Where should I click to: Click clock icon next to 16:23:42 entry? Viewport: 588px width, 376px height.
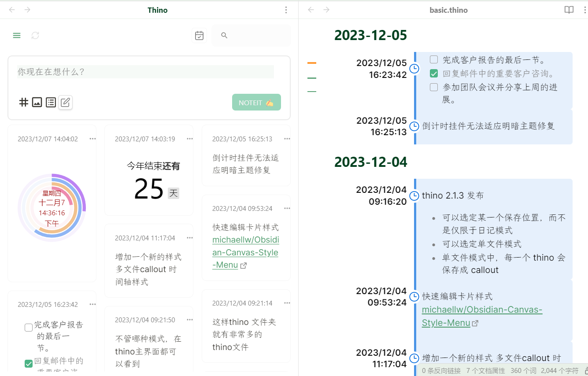414,69
